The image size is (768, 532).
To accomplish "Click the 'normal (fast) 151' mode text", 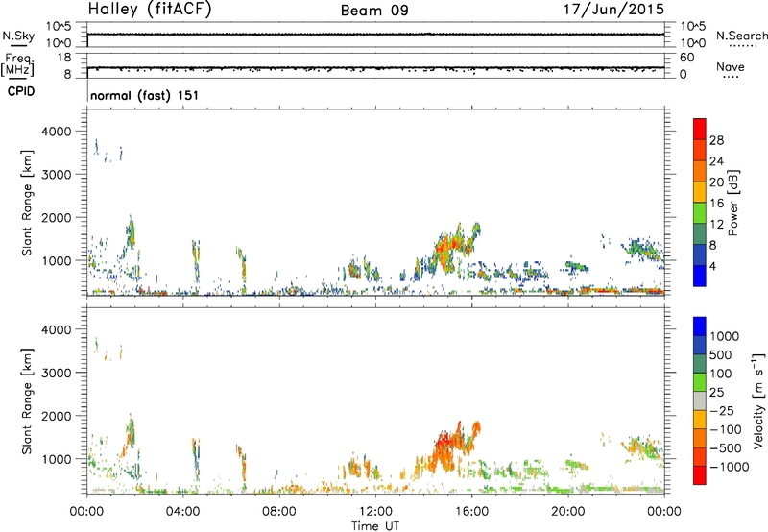I will pyautogui.click(x=145, y=95).
